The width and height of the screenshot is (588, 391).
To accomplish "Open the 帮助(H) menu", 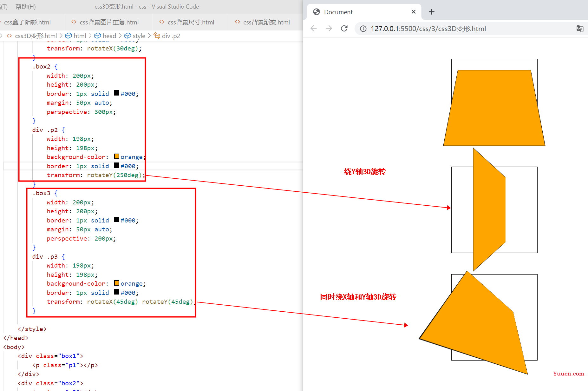I will pos(25,7).
